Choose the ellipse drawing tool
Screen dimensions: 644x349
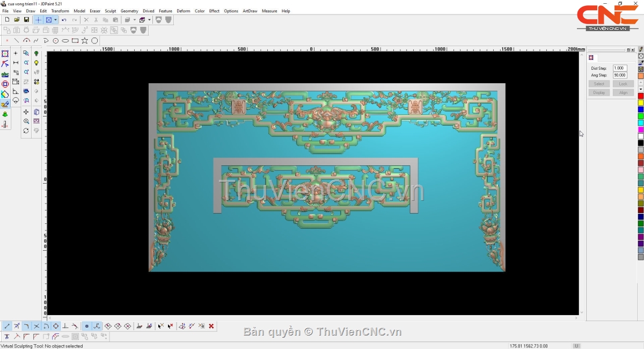click(65, 41)
